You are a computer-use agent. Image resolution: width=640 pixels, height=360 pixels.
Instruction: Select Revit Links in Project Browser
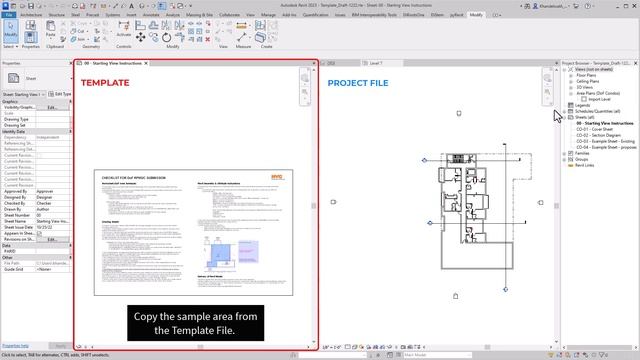pos(584,165)
